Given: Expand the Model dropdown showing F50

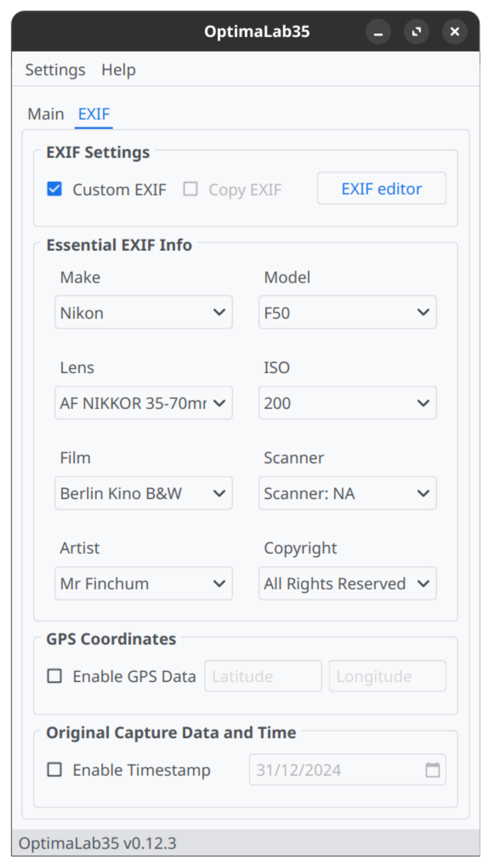Looking at the screenshot, I should tap(348, 312).
